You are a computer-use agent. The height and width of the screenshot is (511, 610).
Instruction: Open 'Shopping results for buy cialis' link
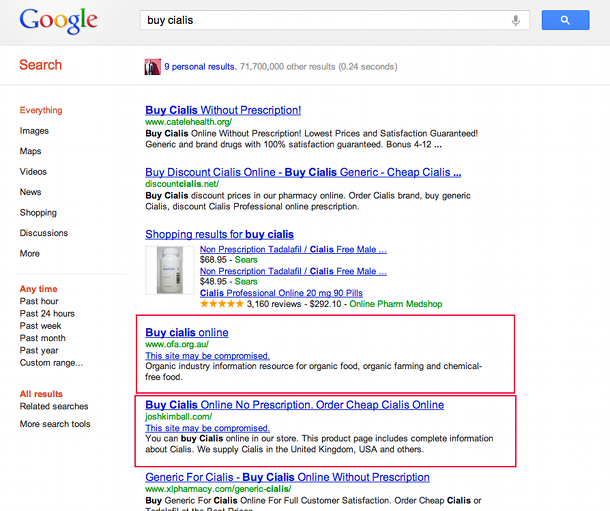(219, 234)
